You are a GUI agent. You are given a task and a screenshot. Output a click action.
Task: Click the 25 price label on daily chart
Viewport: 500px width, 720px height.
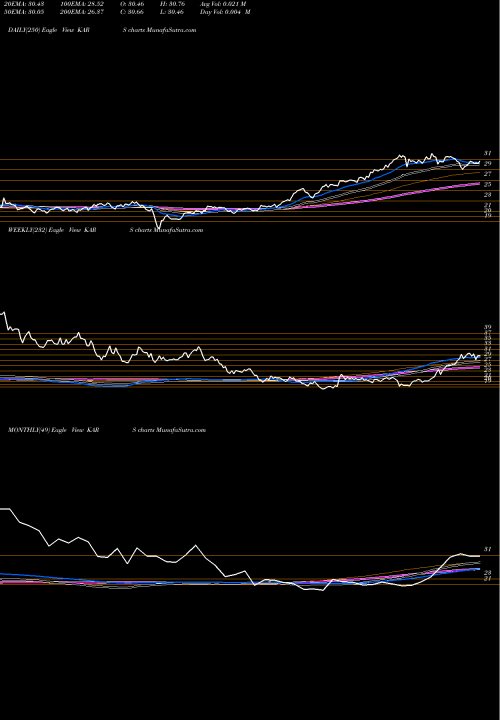488,184
